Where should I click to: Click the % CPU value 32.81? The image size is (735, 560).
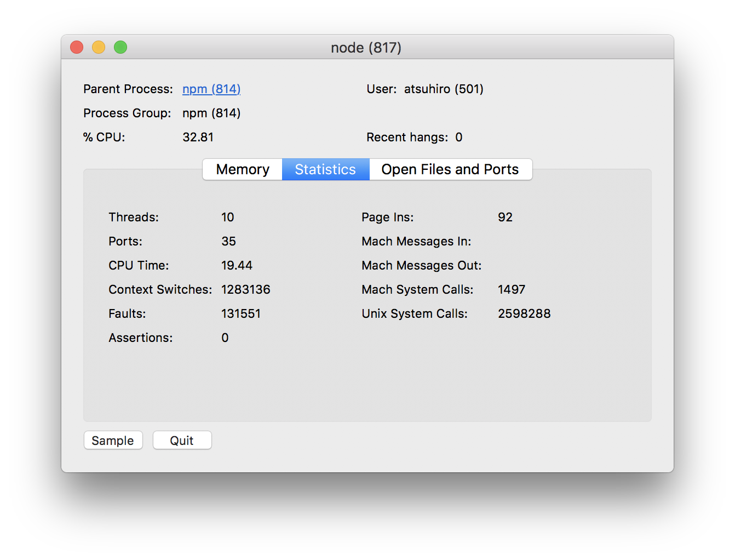pyautogui.click(x=198, y=137)
